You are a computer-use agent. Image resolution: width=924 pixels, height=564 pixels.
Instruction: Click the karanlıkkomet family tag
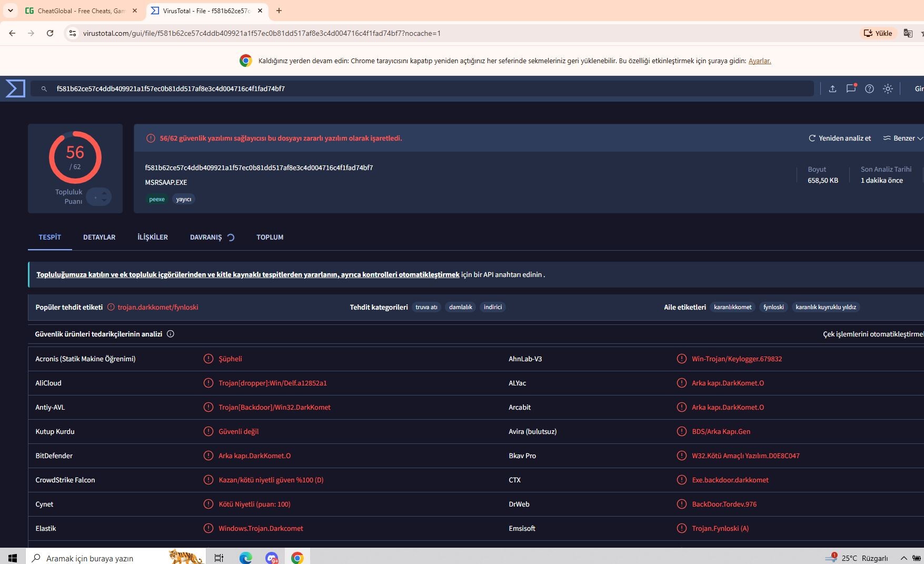click(733, 307)
